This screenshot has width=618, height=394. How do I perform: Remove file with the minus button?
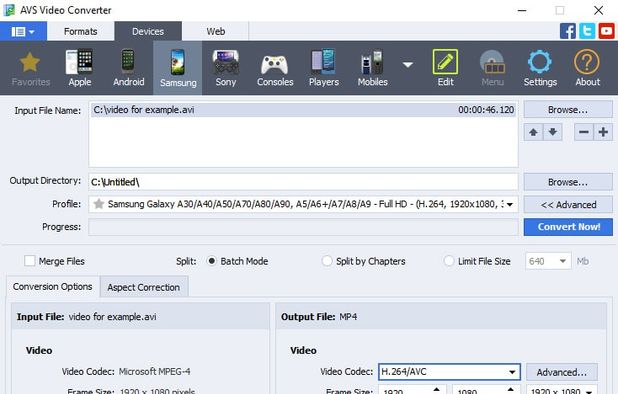(x=584, y=132)
